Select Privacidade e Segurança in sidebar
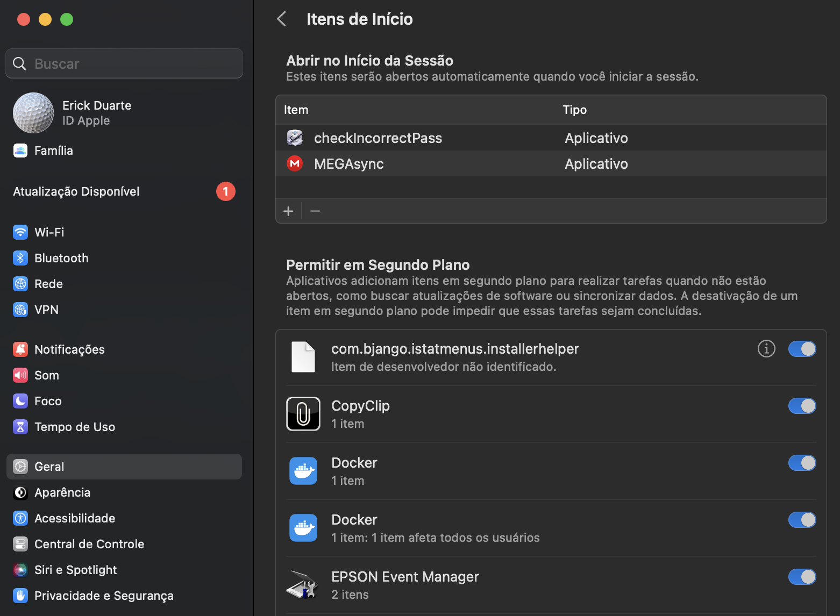 coord(104,596)
